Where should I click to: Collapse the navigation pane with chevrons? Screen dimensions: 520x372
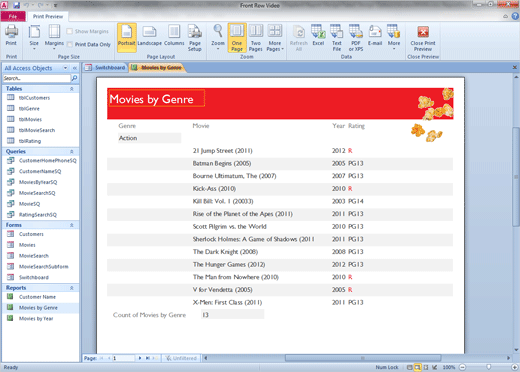75,68
